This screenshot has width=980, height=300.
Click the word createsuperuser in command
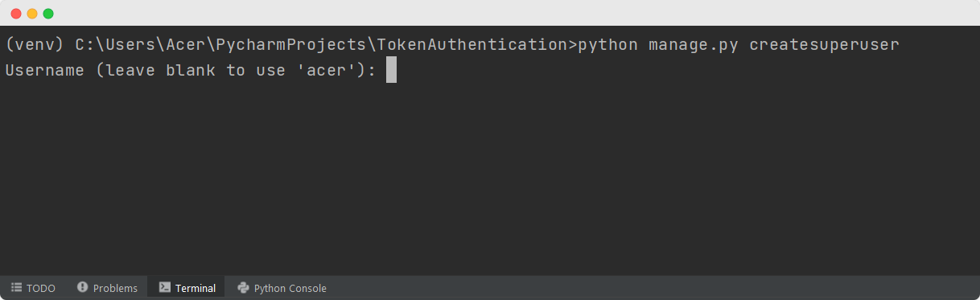point(824,45)
